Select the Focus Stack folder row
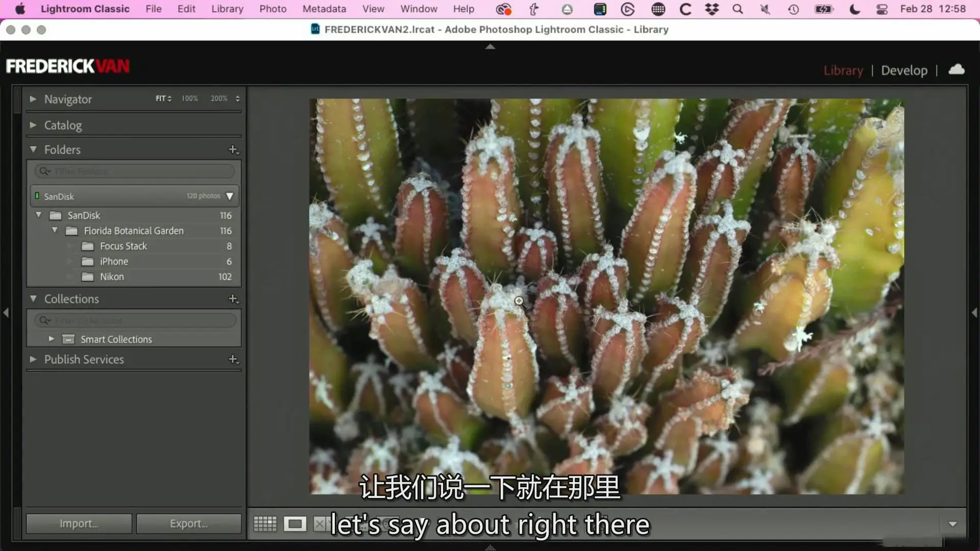 (x=134, y=246)
